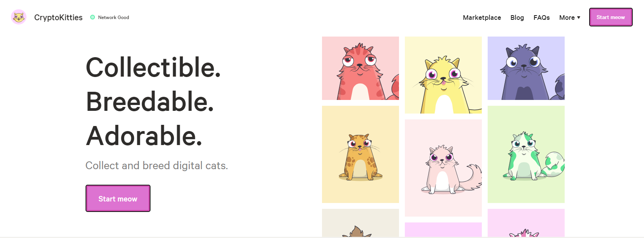644x238 pixels.
Task: Click Start meow button in header
Action: pyautogui.click(x=611, y=17)
